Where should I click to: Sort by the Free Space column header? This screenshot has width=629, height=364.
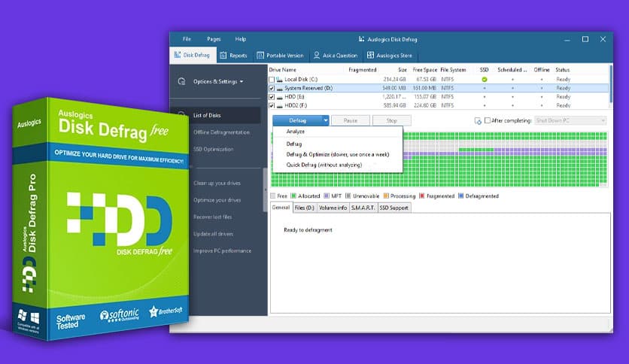(x=425, y=70)
